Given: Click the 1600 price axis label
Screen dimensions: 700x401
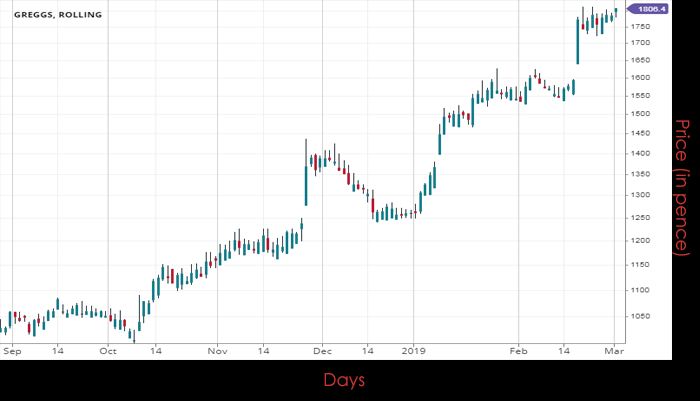Looking at the screenshot, I should [x=642, y=78].
